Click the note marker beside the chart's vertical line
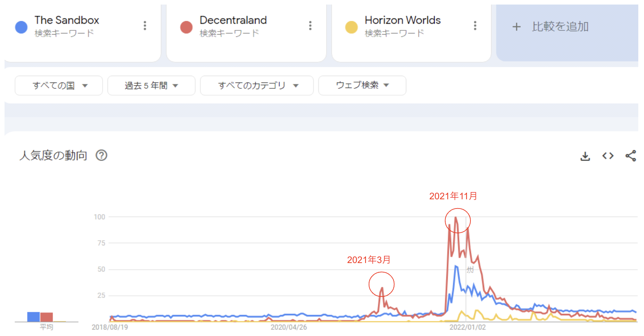644x336 pixels. pos(470,270)
